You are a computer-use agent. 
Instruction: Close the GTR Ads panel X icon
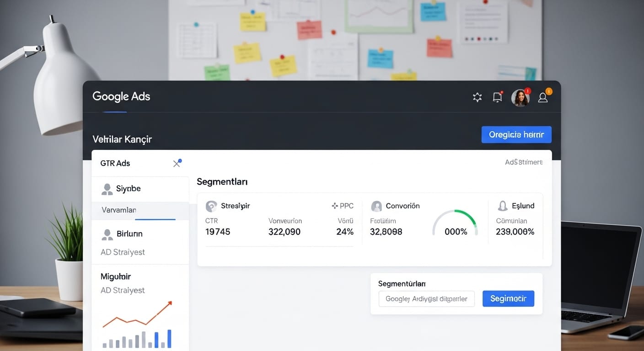point(177,164)
